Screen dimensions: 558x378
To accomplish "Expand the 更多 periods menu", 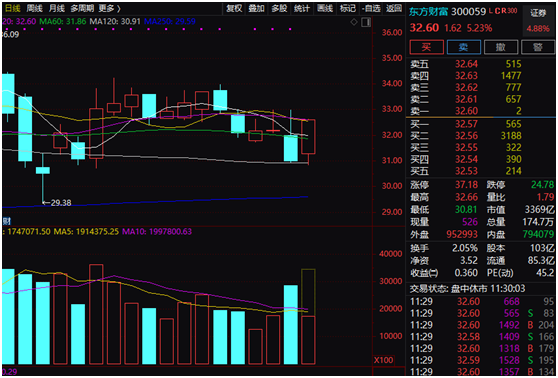I will (x=110, y=8).
